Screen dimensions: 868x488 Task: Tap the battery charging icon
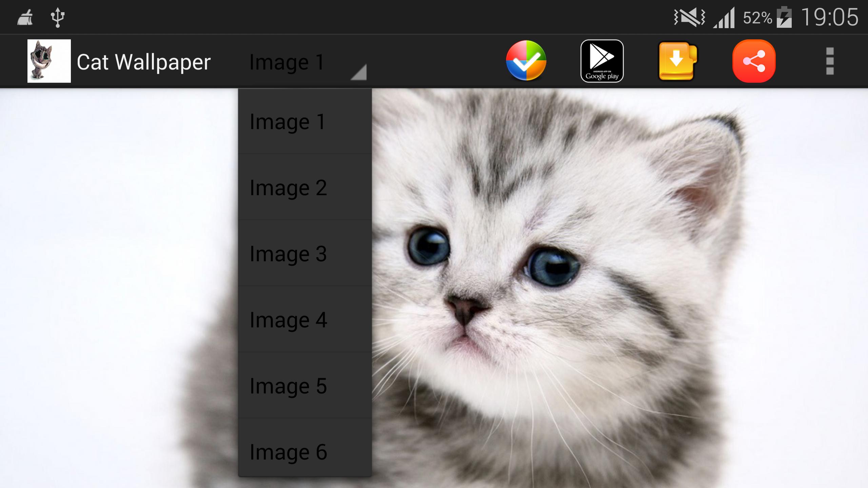(x=784, y=17)
